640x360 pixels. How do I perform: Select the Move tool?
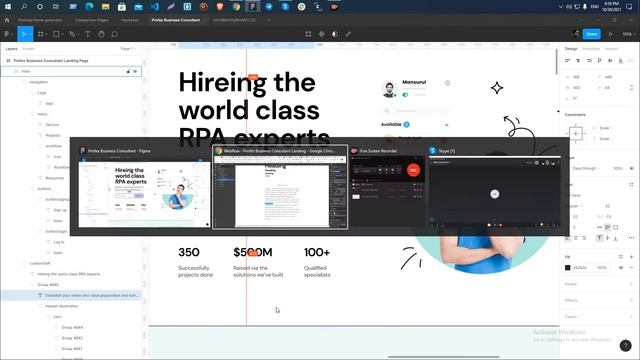point(24,34)
